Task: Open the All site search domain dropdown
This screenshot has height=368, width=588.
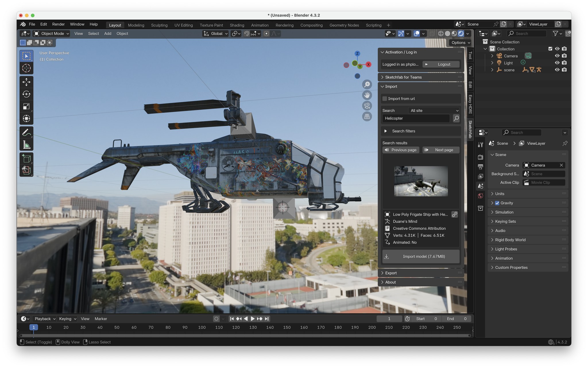Action: click(434, 111)
